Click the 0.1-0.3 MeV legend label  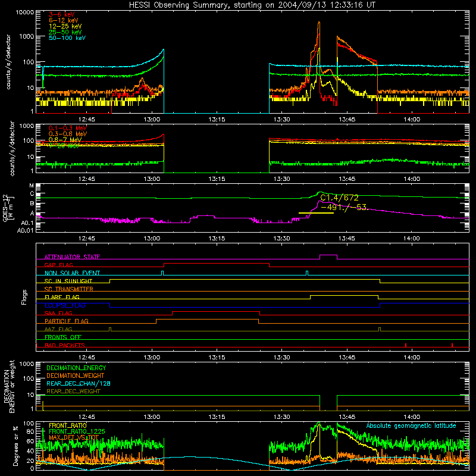pos(68,128)
